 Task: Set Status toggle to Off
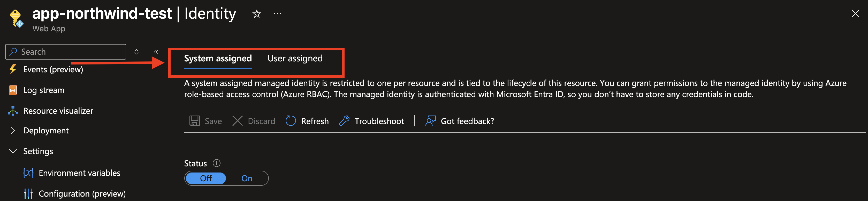(206, 178)
